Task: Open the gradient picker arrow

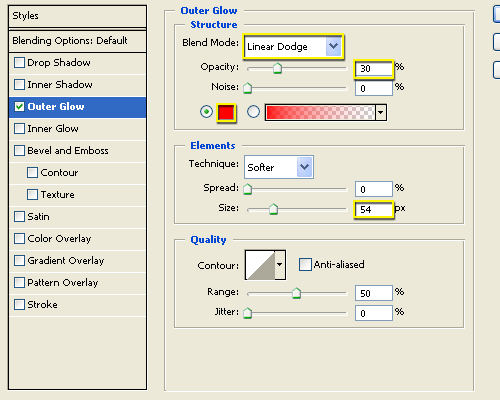Action: [x=381, y=113]
